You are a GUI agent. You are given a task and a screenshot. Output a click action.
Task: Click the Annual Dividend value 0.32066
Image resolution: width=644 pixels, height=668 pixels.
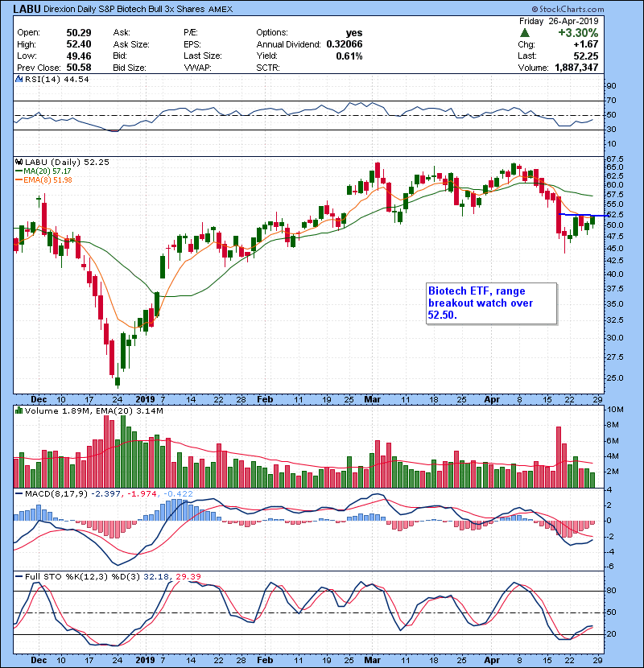[x=345, y=44]
